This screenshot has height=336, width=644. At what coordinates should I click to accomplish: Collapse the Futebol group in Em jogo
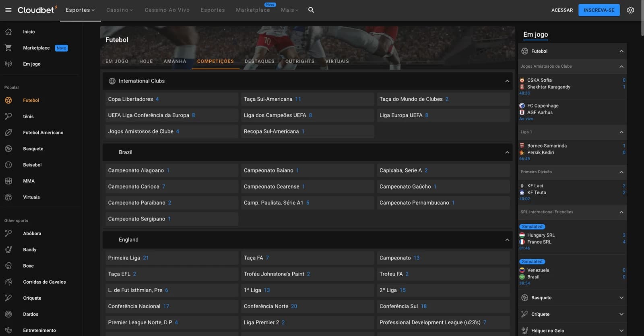click(621, 51)
